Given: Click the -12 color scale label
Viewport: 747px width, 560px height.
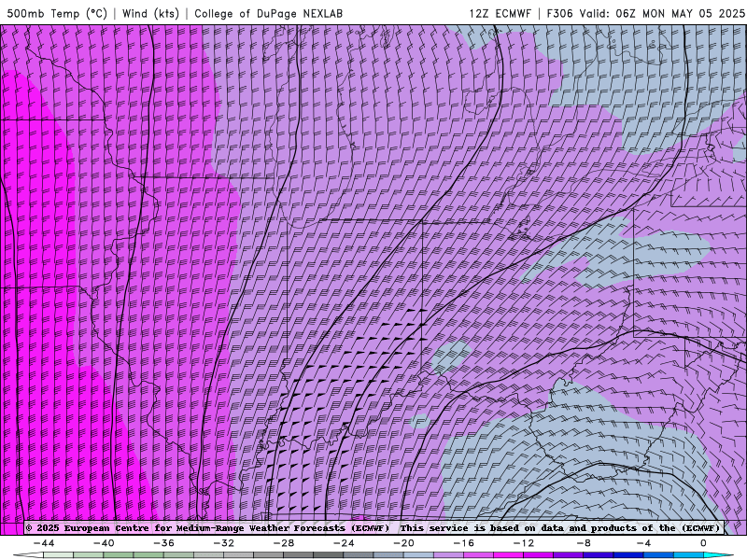Looking at the screenshot, I should click(x=524, y=543).
